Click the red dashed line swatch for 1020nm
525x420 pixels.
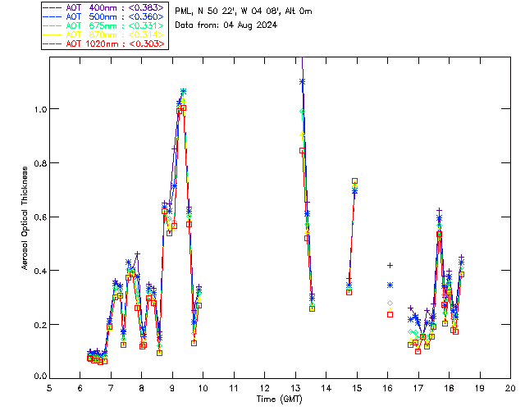pyautogui.click(x=52, y=43)
